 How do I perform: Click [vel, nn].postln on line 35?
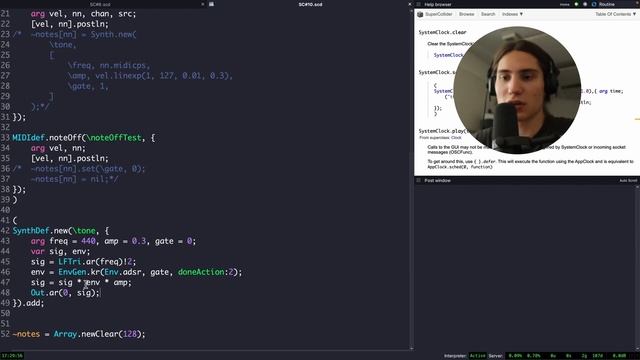70,158
